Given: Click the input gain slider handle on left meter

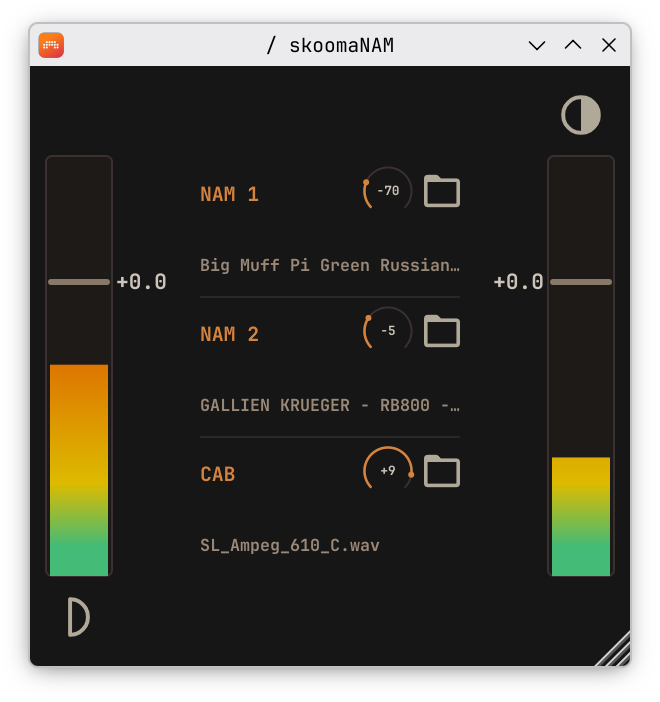Looking at the screenshot, I should [x=79, y=282].
